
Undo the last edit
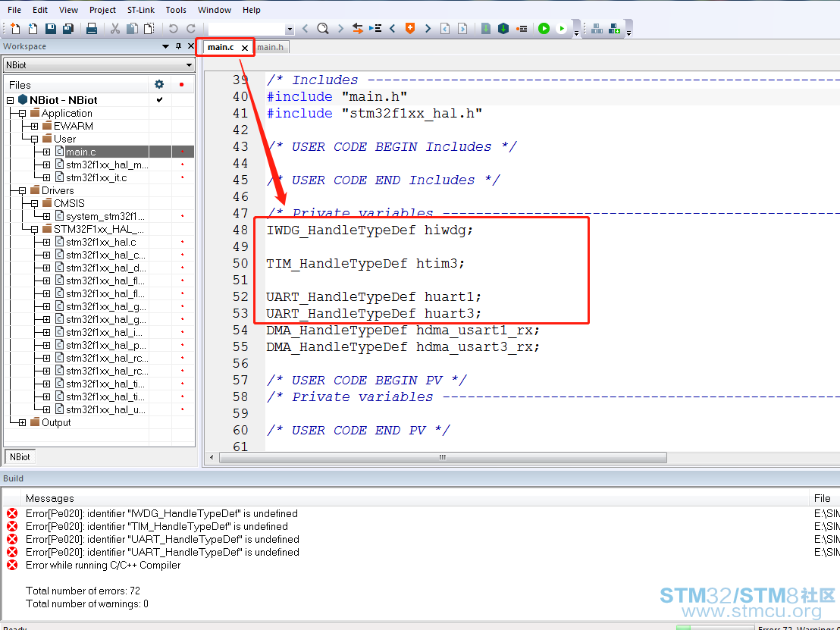(x=173, y=28)
